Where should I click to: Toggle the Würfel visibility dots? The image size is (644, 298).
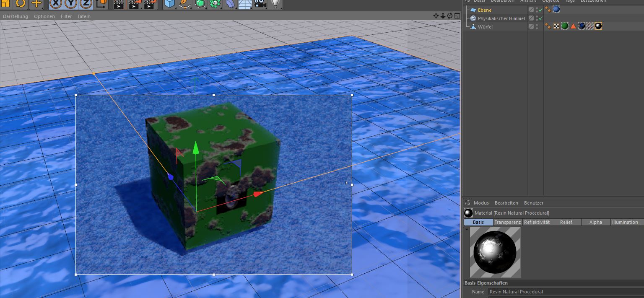[537, 26]
